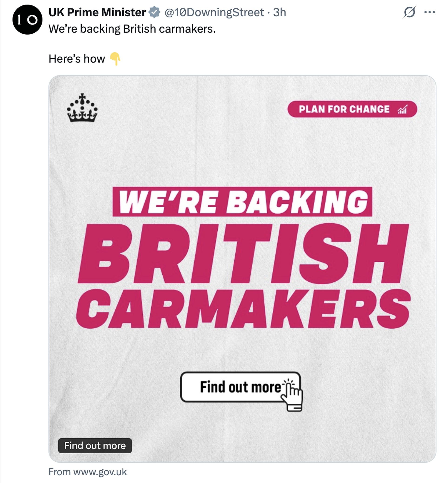
Task: Click the pointing-down emoji after Here's how
Action: tap(115, 59)
